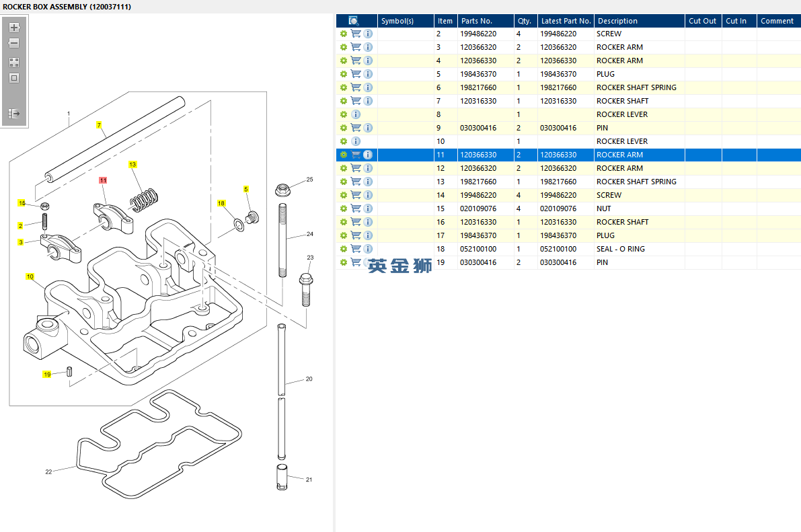
Task: Zoom in on the parts diagram
Action: click(x=14, y=28)
